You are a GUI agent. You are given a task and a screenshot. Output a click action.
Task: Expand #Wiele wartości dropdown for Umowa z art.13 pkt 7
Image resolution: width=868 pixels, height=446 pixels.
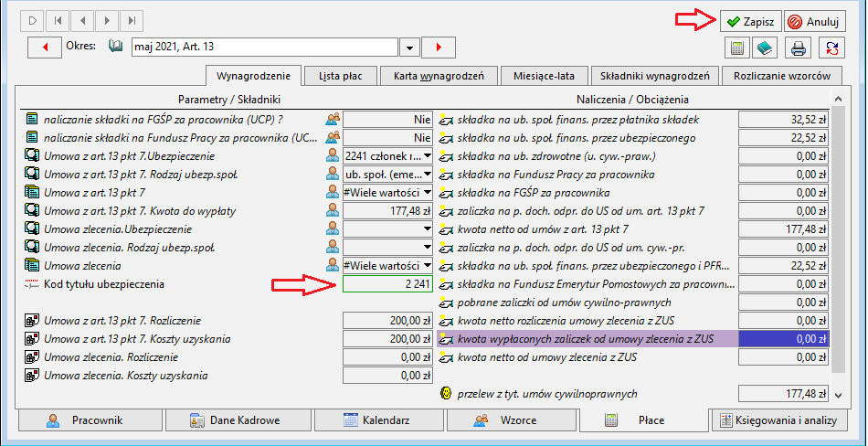pyautogui.click(x=427, y=193)
